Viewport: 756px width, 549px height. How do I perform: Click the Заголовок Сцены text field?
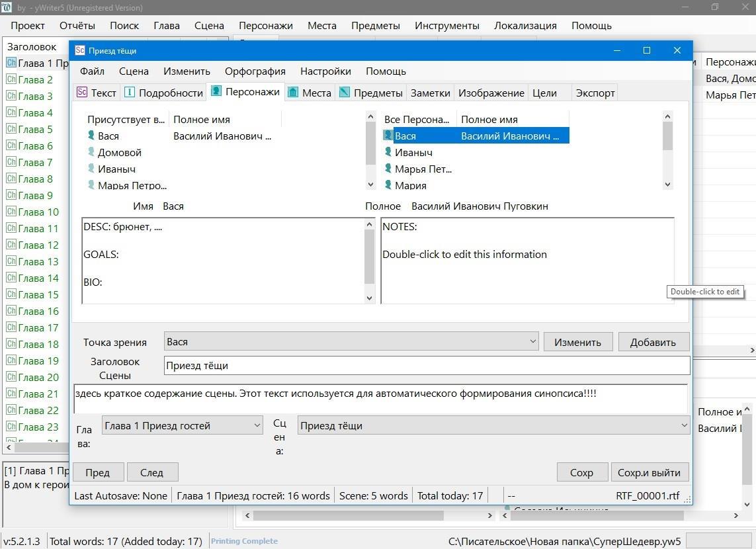(x=426, y=365)
